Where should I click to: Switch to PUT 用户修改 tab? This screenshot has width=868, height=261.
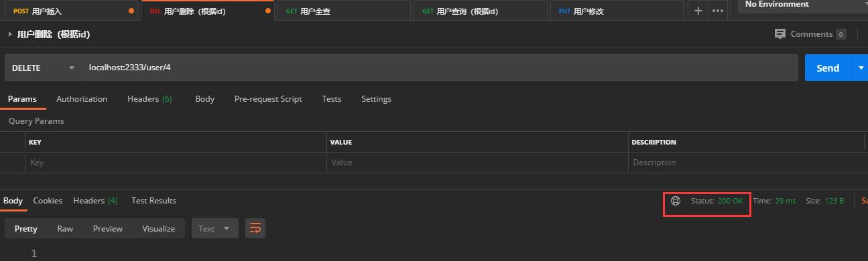pos(617,11)
